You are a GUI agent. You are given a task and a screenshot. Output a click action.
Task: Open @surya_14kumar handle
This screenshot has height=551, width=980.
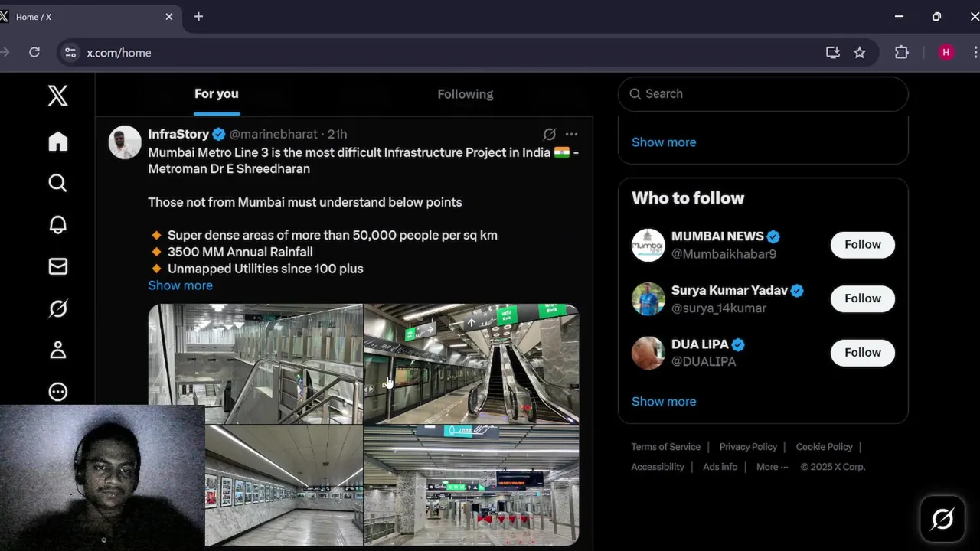[x=719, y=308]
